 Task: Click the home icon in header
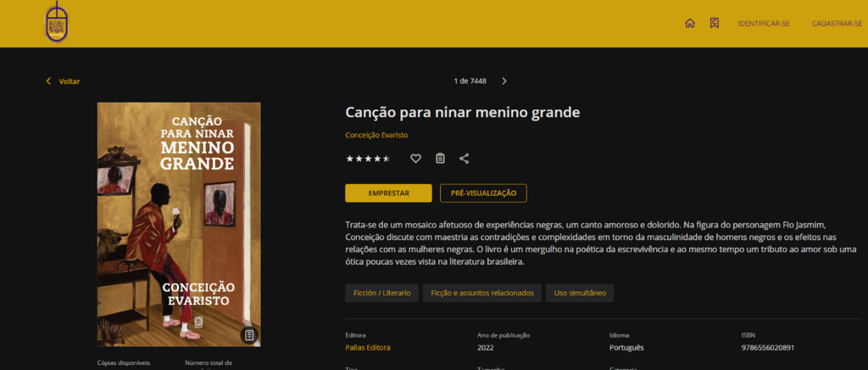[690, 23]
